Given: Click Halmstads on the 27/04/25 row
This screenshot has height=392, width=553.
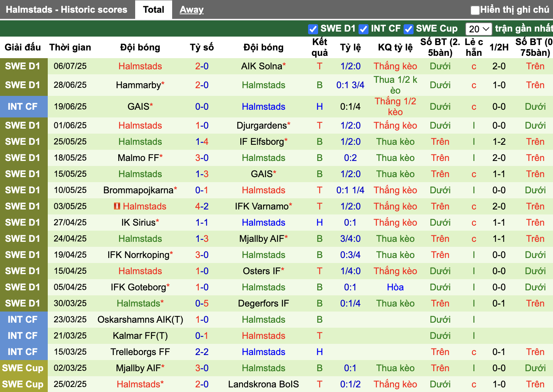Looking at the screenshot, I should click(x=263, y=223).
